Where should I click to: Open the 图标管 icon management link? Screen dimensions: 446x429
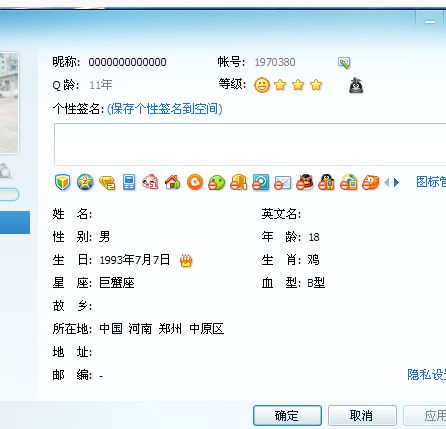(431, 182)
